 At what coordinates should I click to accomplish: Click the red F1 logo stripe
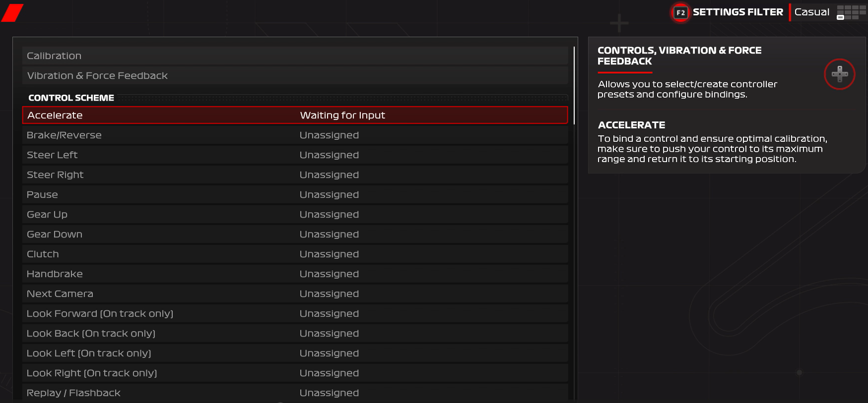pyautogui.click(x=12, y=13)
